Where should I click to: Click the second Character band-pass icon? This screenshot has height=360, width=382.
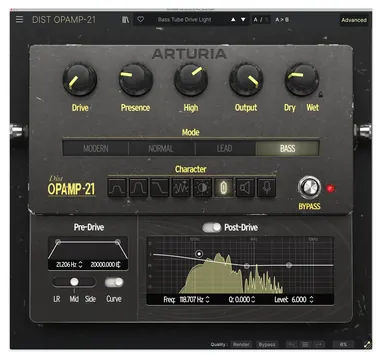138,188
